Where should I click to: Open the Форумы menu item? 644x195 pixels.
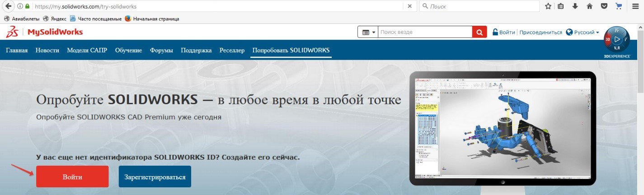(161, 51)
